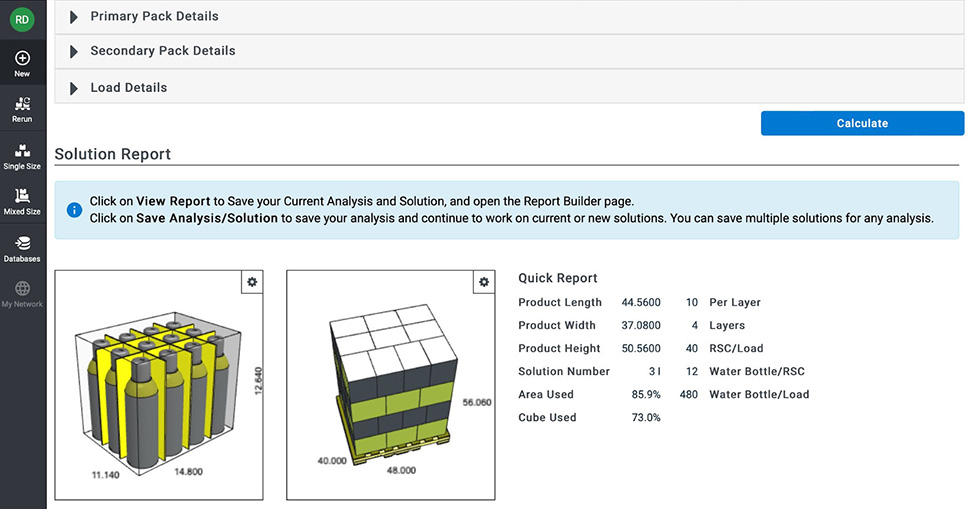
Task: Expand the Secondary Pack Details triangle
Action: (74, 52)
